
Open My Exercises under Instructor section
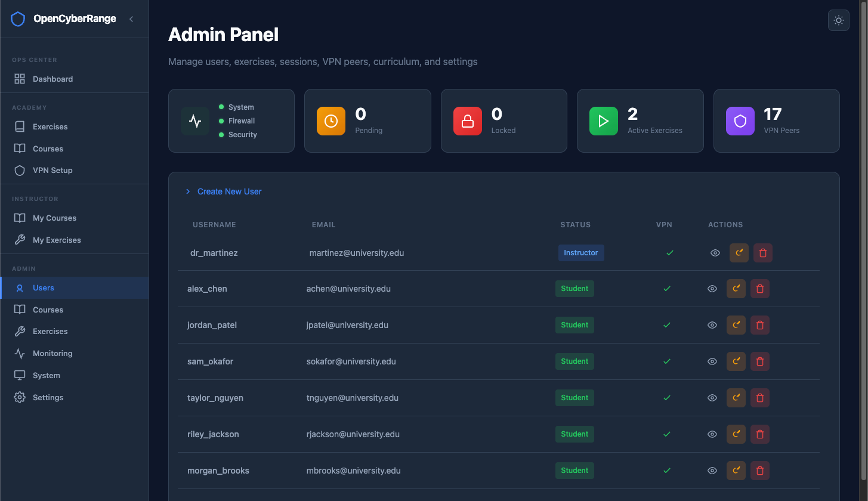coord(57,240)
